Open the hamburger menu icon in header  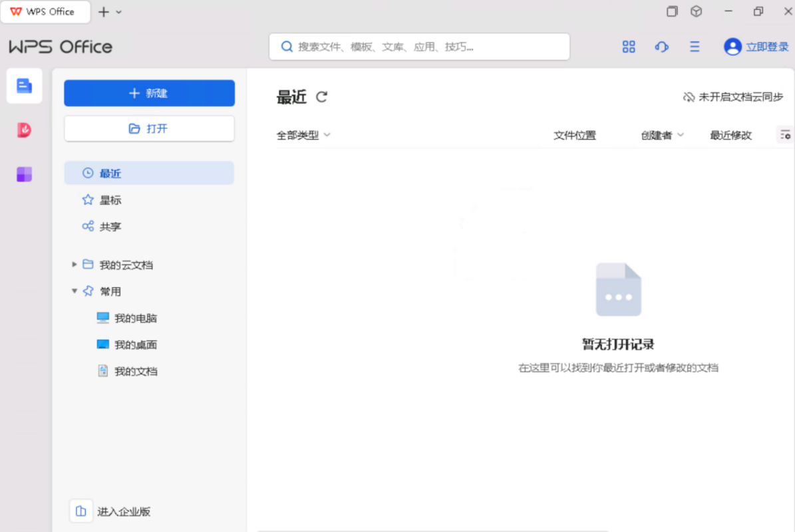[695, 47]
